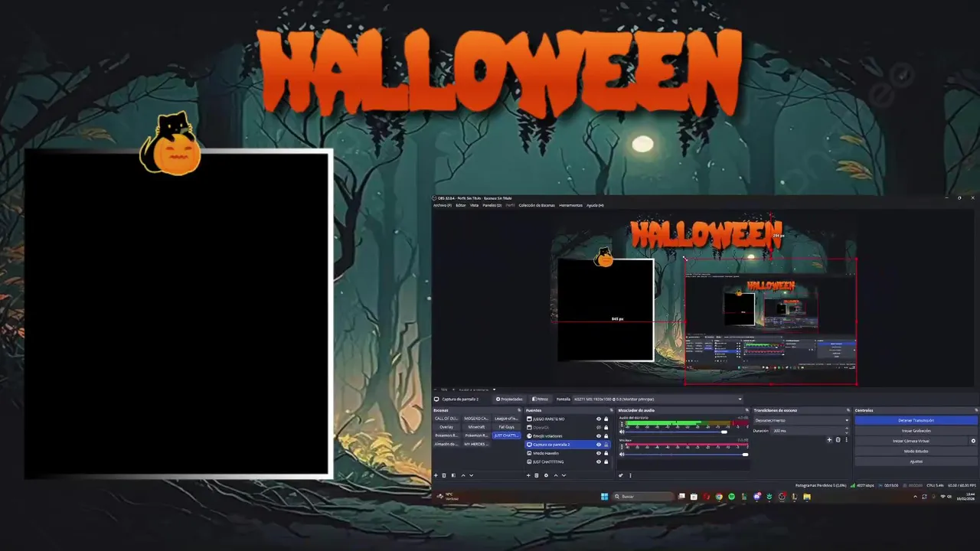
Task: Open the Editar menu
Action: (x=461, y=205)
